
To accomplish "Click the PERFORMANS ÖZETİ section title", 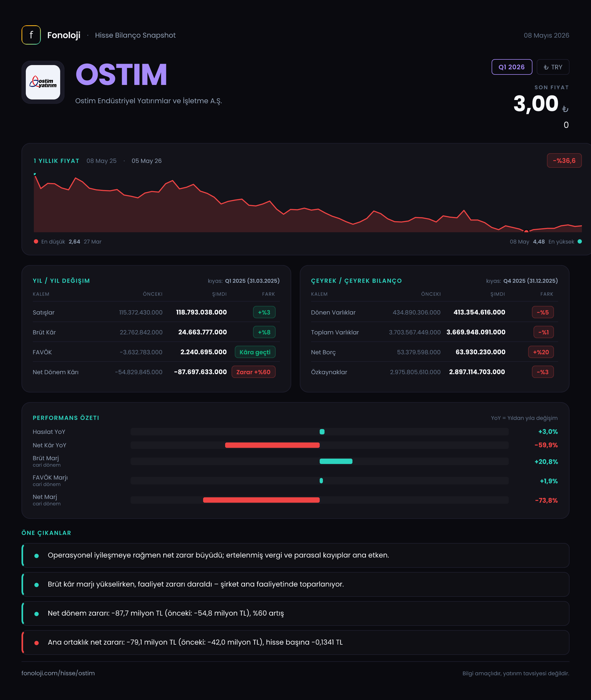I will click(x=66, y=418).
